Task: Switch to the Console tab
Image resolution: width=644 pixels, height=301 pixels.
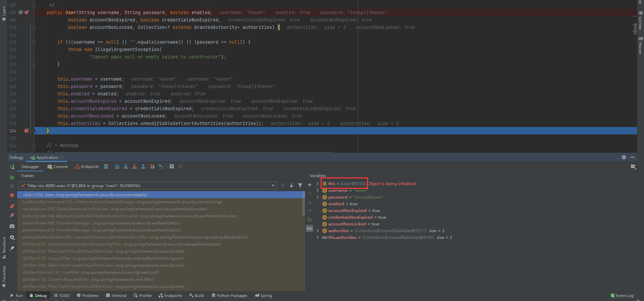Action: click(58, 167)
